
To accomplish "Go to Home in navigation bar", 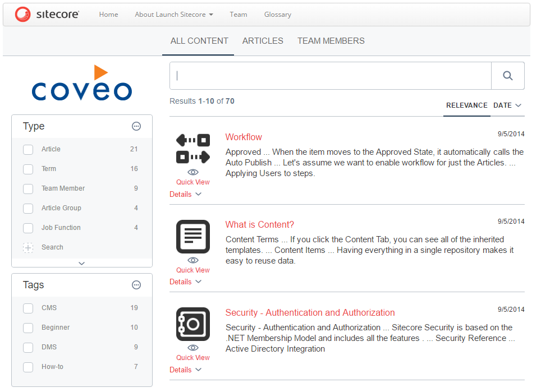I will click(x=109, y=15).
